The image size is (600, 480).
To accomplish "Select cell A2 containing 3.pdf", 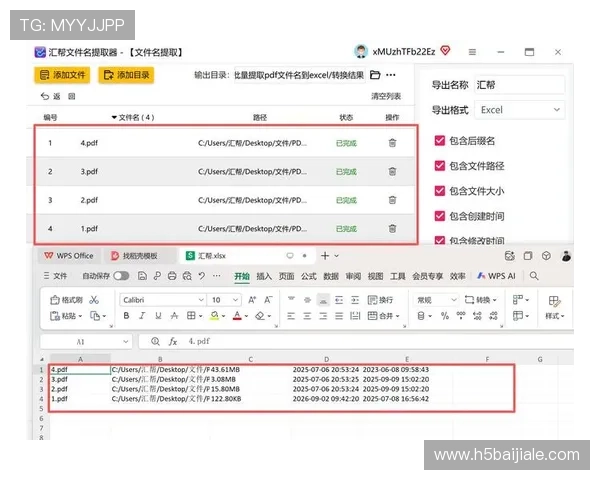I will pyautogui.click(x=80, y=379).
